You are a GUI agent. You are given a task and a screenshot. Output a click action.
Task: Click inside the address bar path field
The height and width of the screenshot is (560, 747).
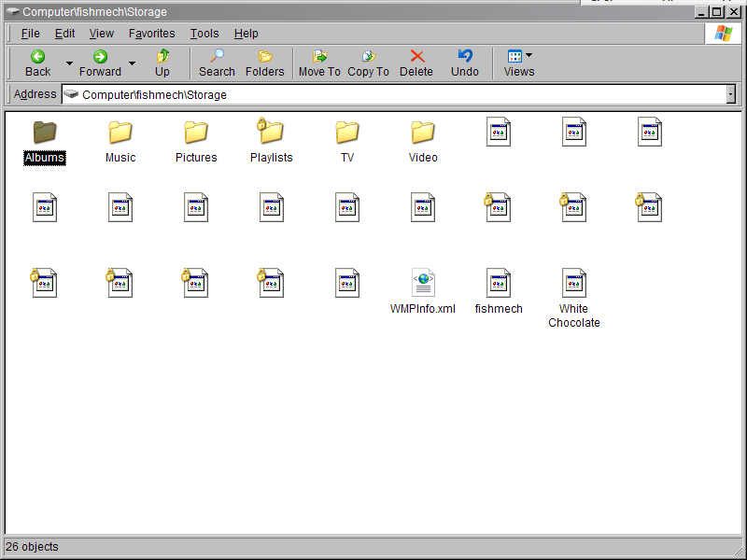coord(373,94)
